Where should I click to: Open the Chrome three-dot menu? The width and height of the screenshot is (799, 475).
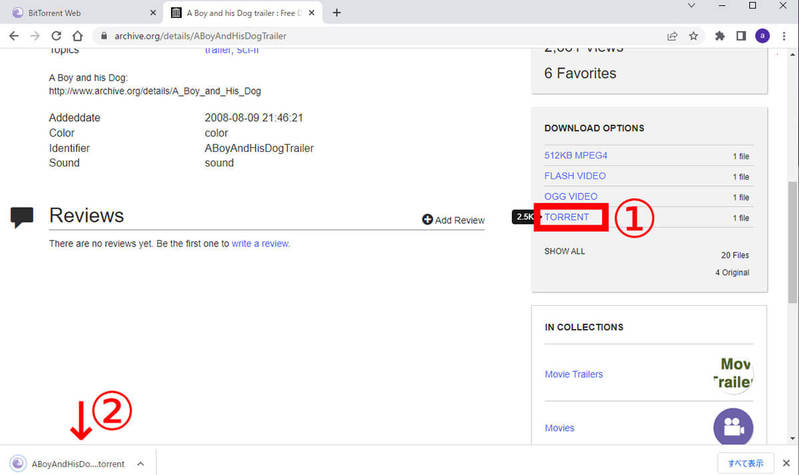click(x=784, y=36)
